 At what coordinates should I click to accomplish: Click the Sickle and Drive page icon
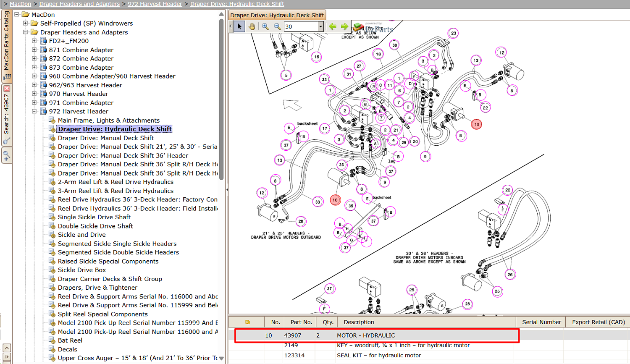click(x=52, y=235)
